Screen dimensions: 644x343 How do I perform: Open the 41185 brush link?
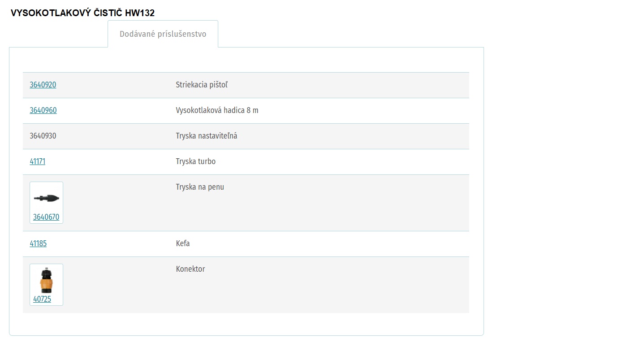[38, 243]
